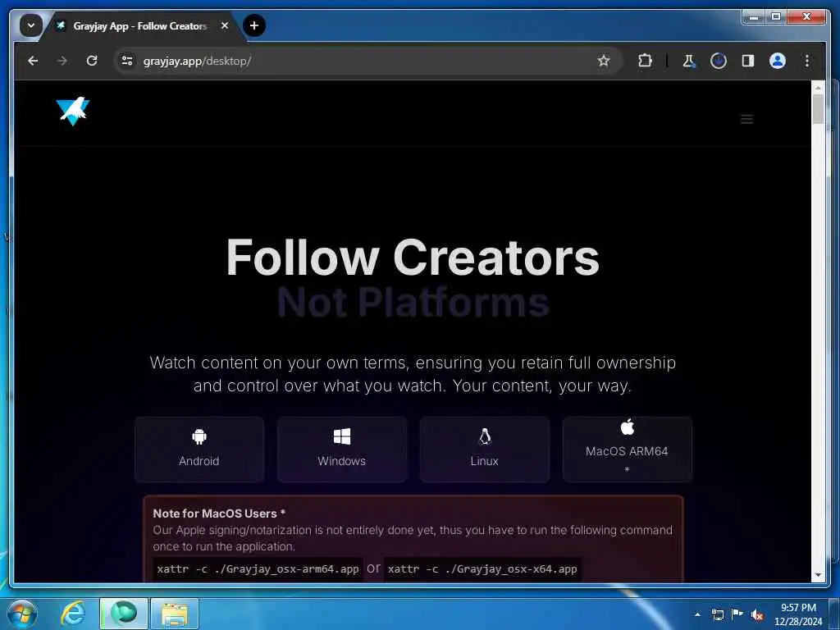Viewport: 840px width, 630px height.
Task: Click the circular download progress icon
Action: [x=719, y=61]
